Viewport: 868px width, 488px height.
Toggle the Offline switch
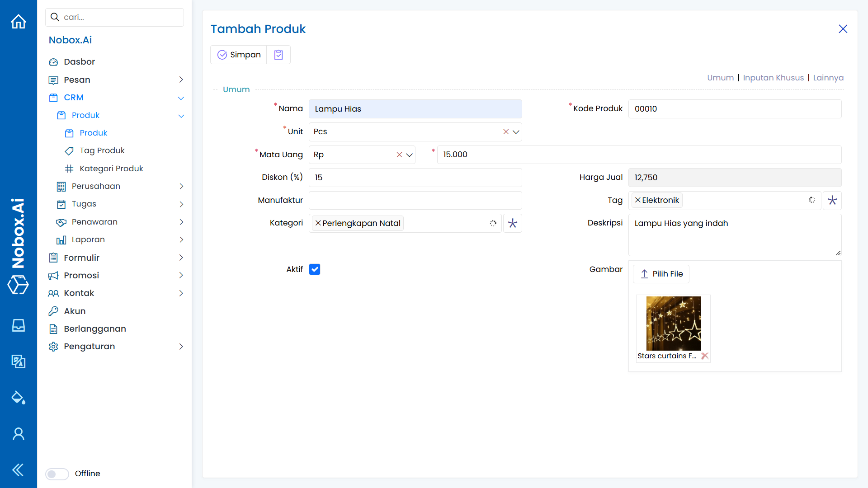(57, 474)
